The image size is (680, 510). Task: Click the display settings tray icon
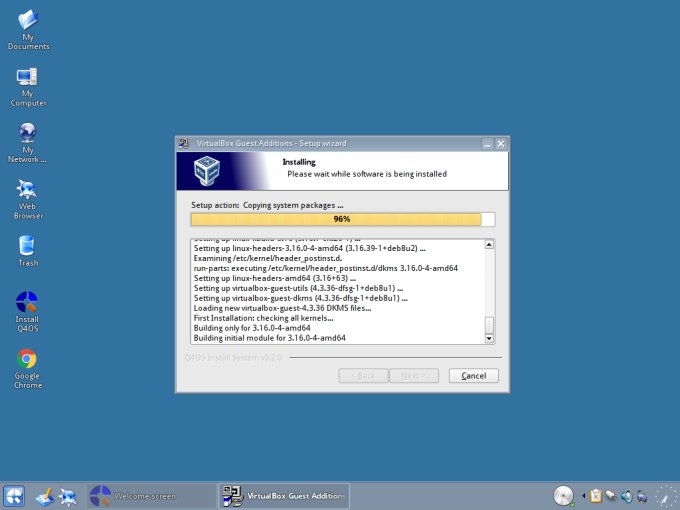642,496
